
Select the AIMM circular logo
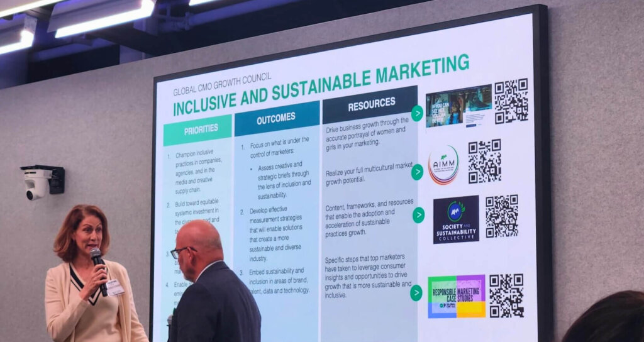pos(443,165)
